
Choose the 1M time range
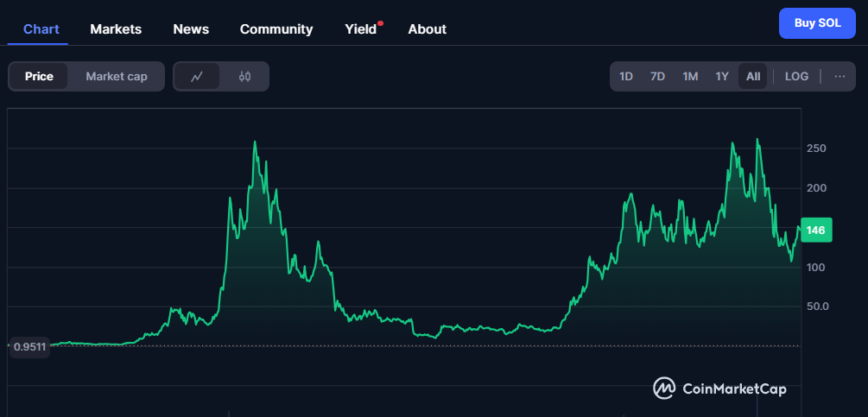pos(690,76)
